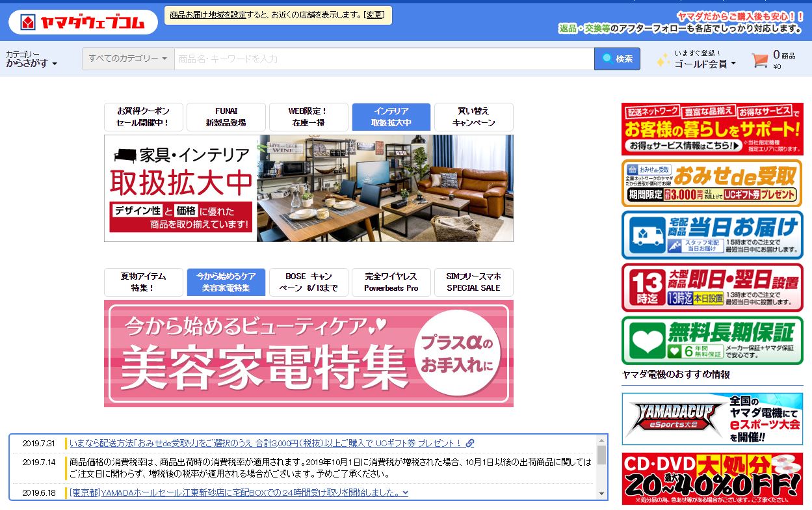Expand the 2019.6.18 宅配BOX news entry

click(x=406, y=492)
